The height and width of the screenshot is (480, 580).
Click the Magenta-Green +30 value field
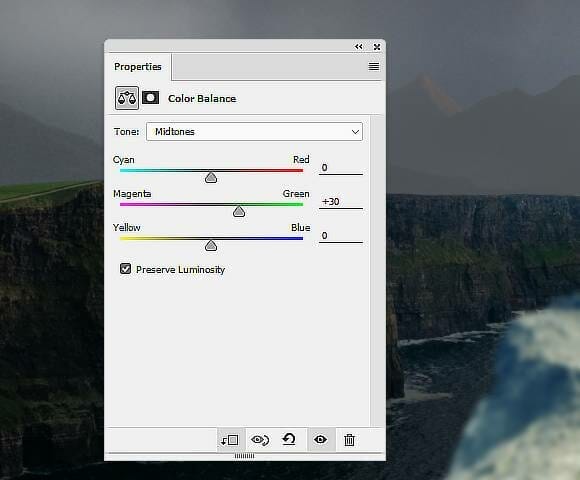[x=341, y=202]
